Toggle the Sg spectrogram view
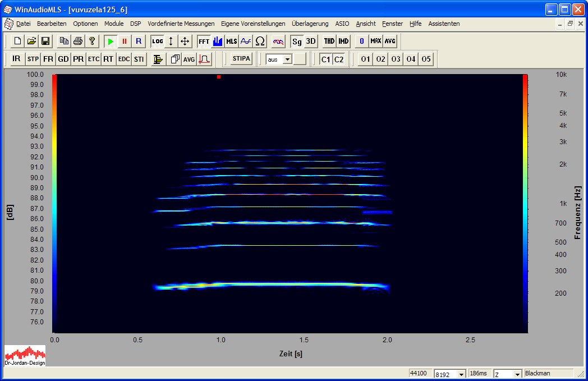 click(x=297, y=42)
